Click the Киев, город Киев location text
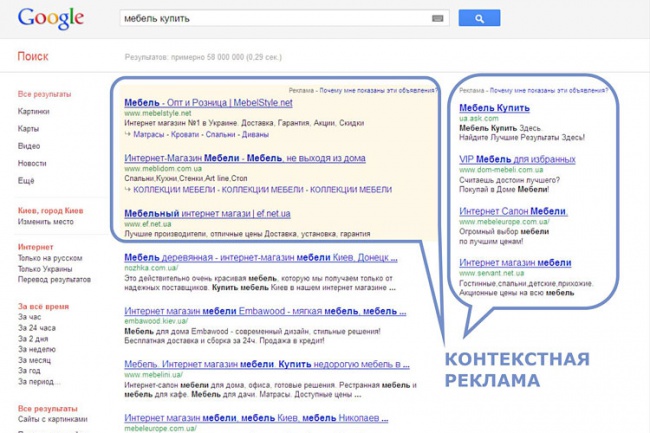 tap(50, 210)
